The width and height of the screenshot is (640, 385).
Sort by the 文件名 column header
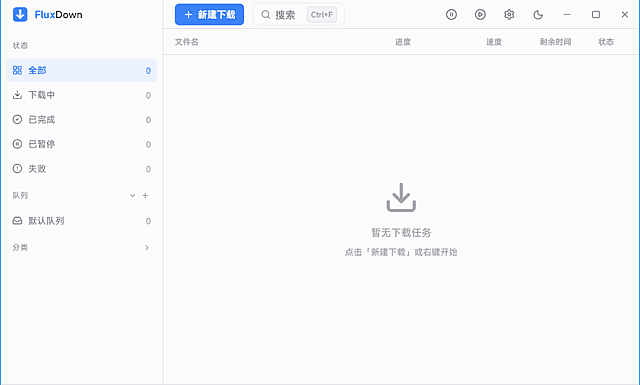tap(187, 42)
